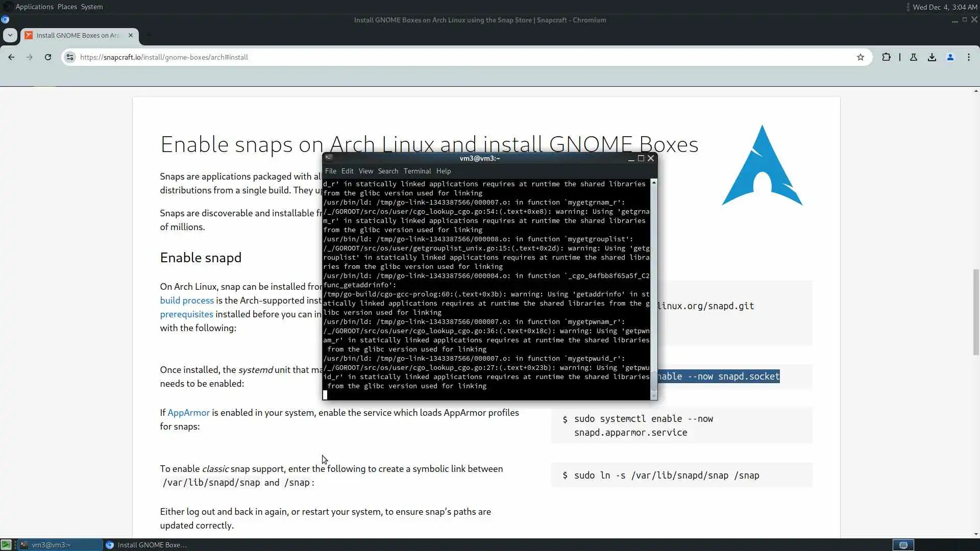Click the terminal vertical scrollbar
The height and width of the screenshot is (551, 980).
pos(654,286)
